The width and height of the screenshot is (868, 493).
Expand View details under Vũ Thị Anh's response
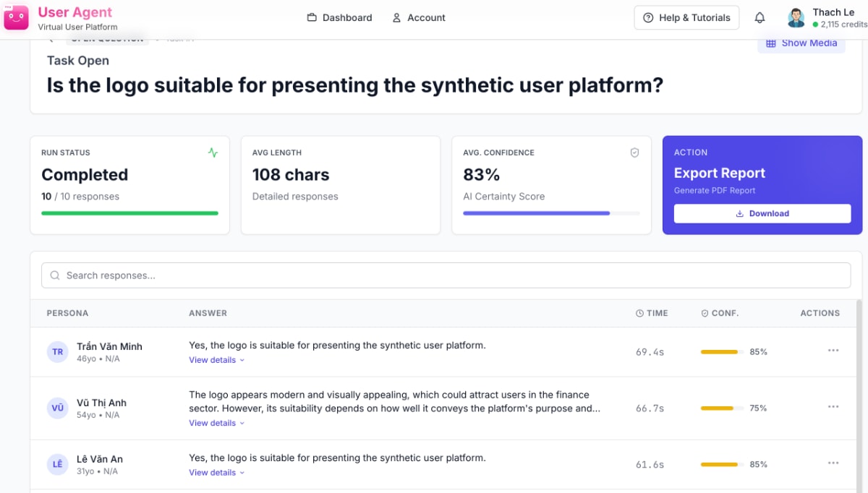[x=212, y=423]
